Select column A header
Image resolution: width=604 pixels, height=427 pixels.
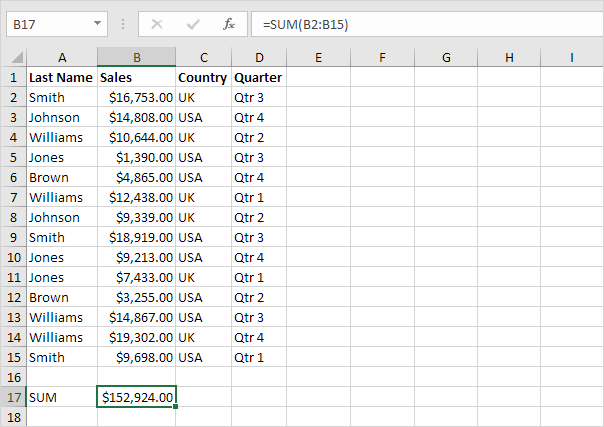pyautogui.click(x=62, y=57)
